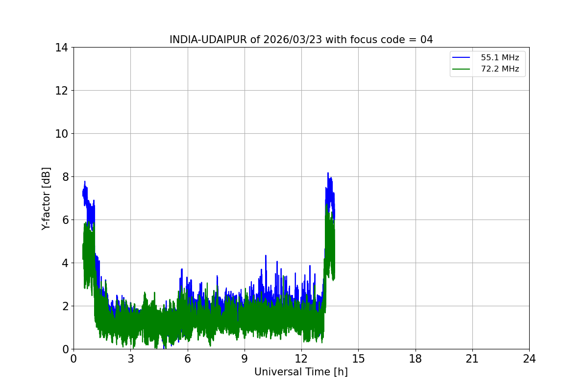The height and width of the screenshot is (392, 588).
Task: Click the y-axis tick label 10
Action: coord(61,134)
